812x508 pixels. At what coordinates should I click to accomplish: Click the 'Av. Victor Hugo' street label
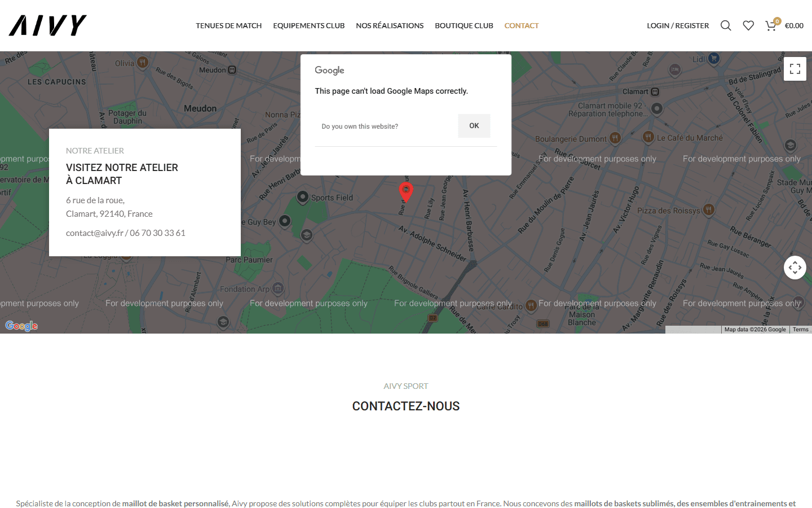click(626, 209)
